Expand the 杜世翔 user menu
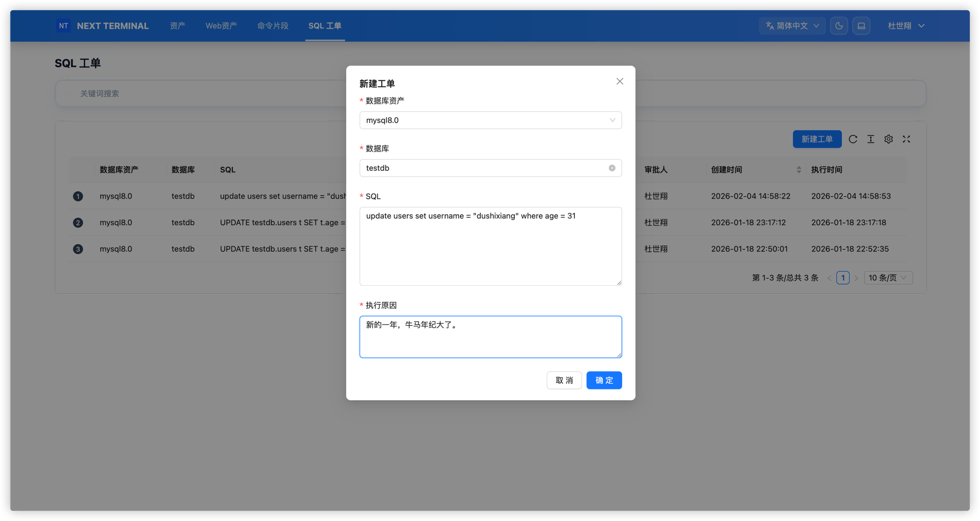Screen dimensions: 980x521 click(905, 26)
